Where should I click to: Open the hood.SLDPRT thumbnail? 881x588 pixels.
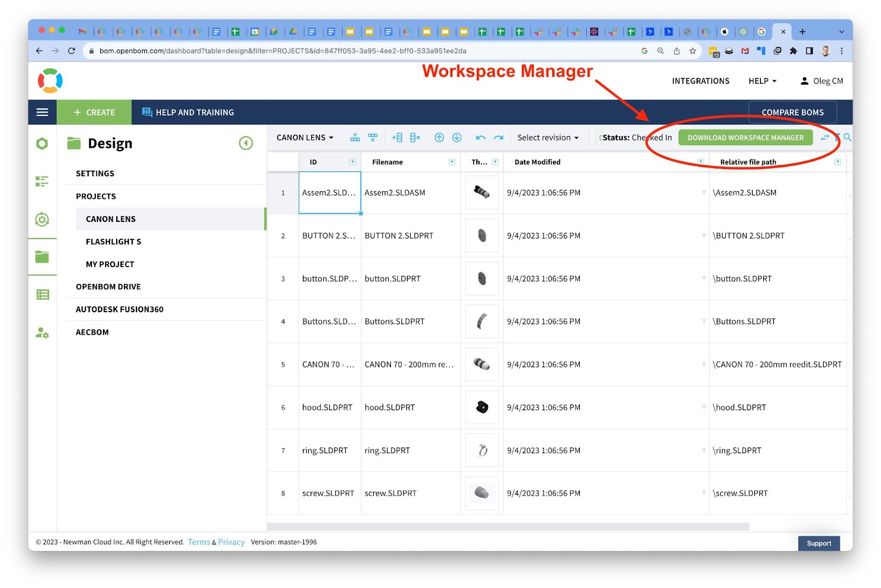coord(482,407)
